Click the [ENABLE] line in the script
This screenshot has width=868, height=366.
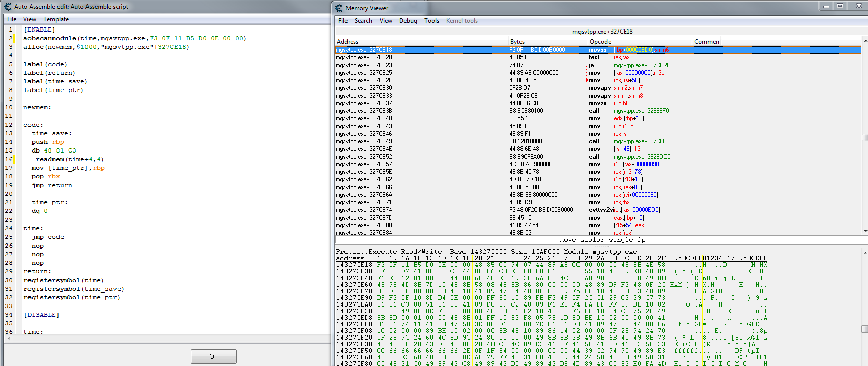(39, 29)
